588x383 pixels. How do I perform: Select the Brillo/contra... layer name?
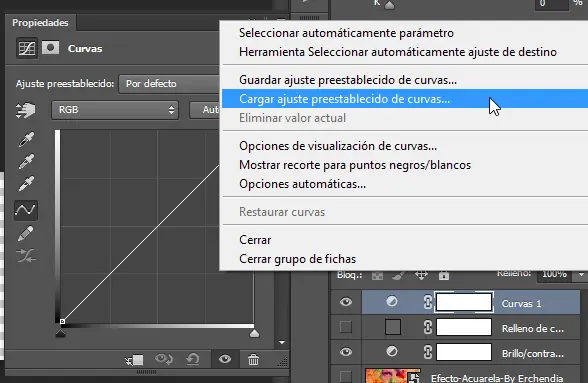[532, 353]
